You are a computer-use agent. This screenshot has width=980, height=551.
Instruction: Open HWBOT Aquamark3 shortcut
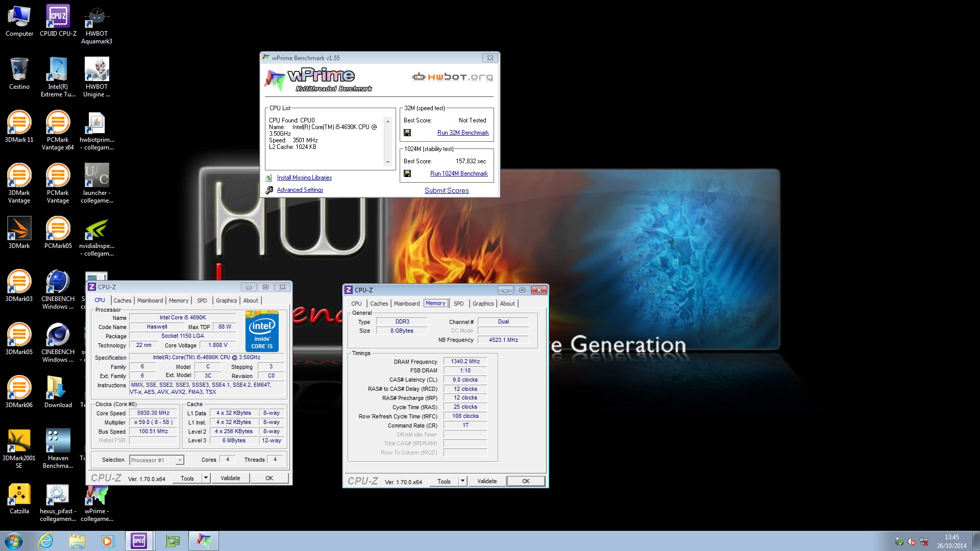pos(96,24)
